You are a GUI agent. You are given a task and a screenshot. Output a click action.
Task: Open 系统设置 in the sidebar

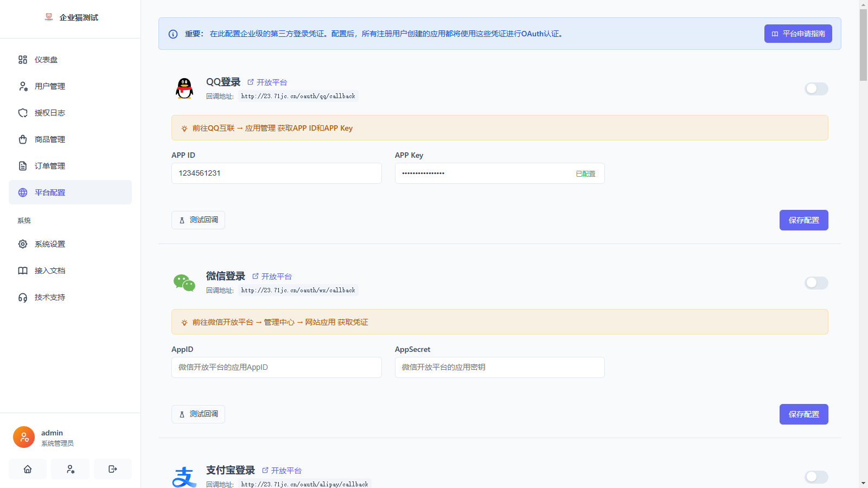pos(50,244)
